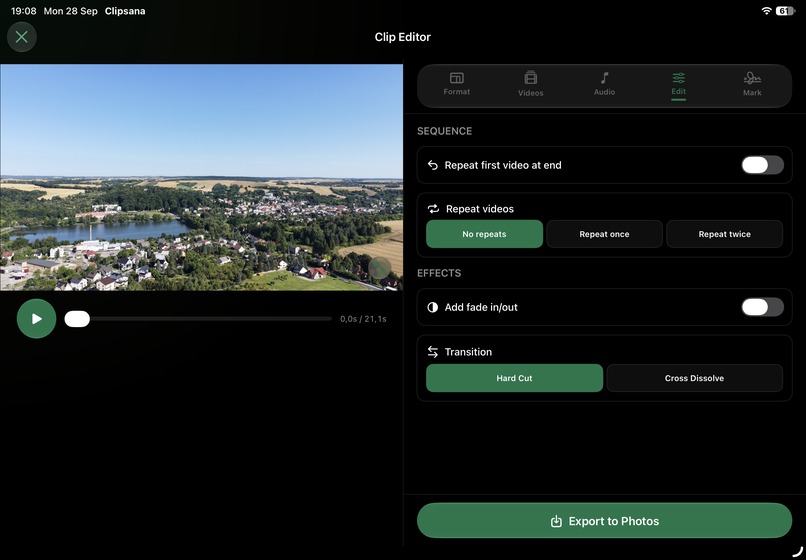Turn on Add fade in/out switch

[x=762, y=307]
